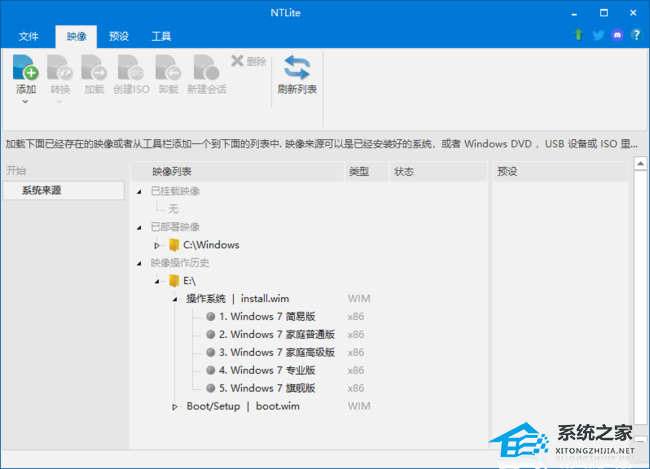Click the gray status dot of 家庭普通版
The width and height of the screenshot is (650, 469).
coord(211,335)
